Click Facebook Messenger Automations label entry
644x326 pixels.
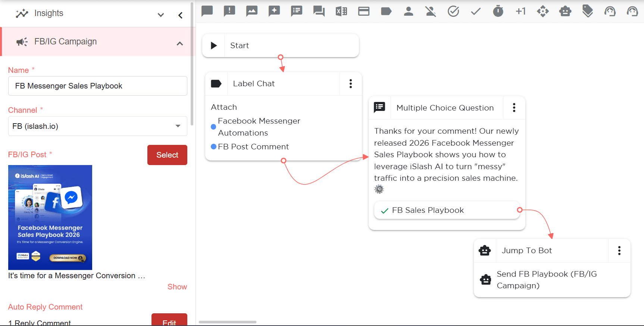click(x=259, y=127)
